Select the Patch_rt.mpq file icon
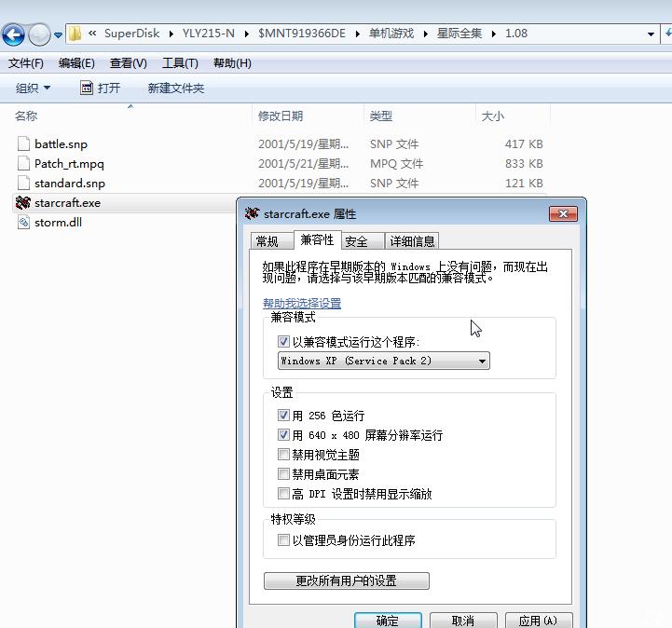 [x=23, y=164]
